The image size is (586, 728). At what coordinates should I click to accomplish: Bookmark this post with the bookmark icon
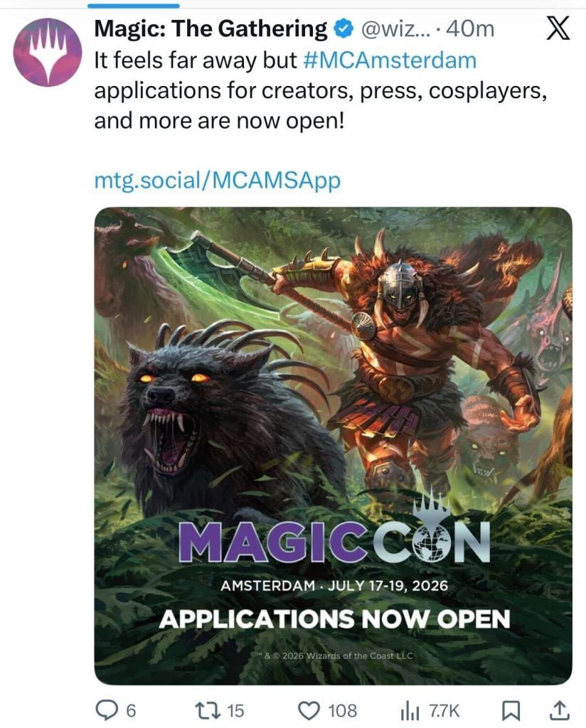(x=511, y=710)
